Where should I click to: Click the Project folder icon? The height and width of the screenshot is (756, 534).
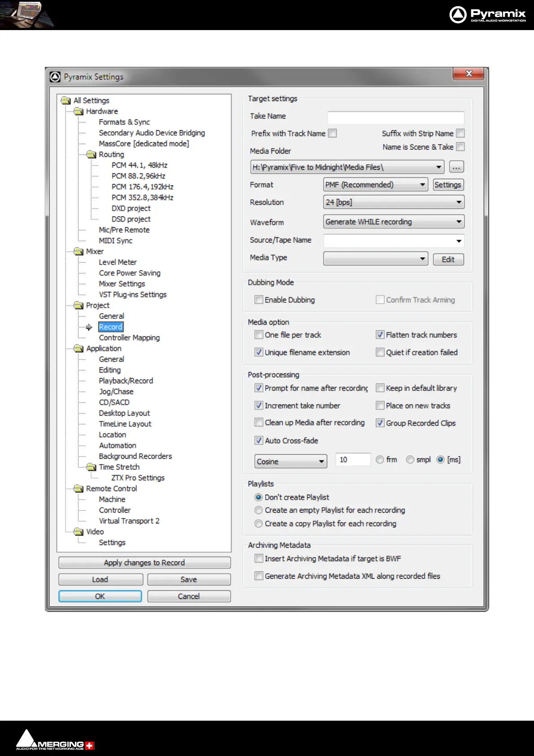[79, 305]
